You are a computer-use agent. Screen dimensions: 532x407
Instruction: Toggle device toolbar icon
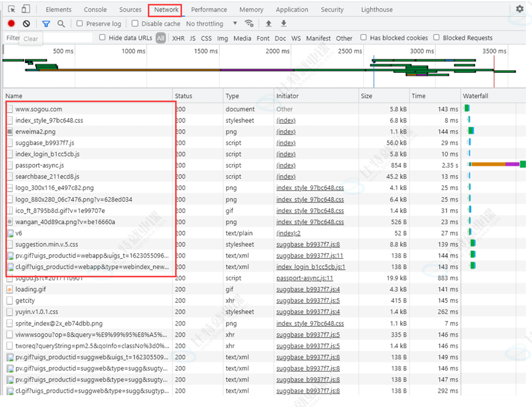click(x=26, y=9)
